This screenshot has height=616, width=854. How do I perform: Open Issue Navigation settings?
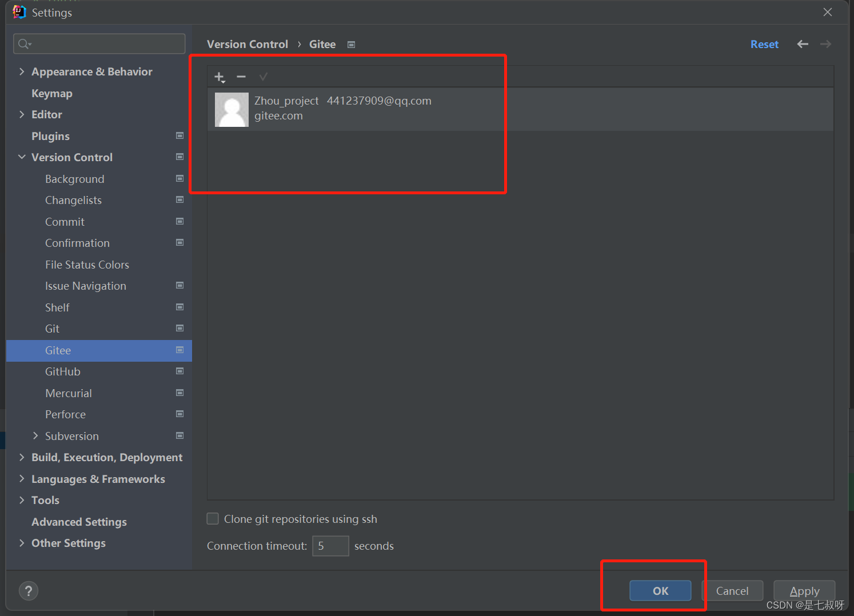pyautogui.click(x=86, y=286)
